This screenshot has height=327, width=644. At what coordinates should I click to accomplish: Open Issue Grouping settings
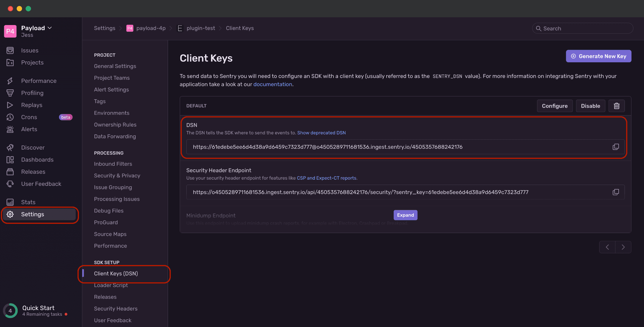113,187
